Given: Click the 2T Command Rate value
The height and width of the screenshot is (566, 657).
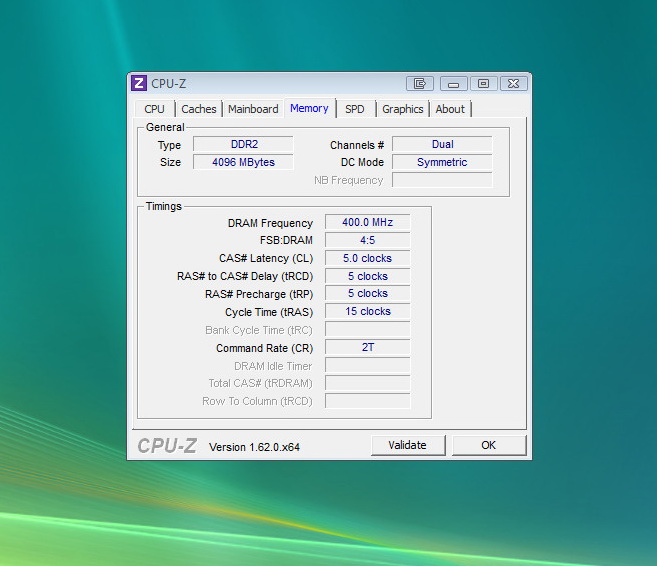Looking at the screenshot, I should point(367,348).
